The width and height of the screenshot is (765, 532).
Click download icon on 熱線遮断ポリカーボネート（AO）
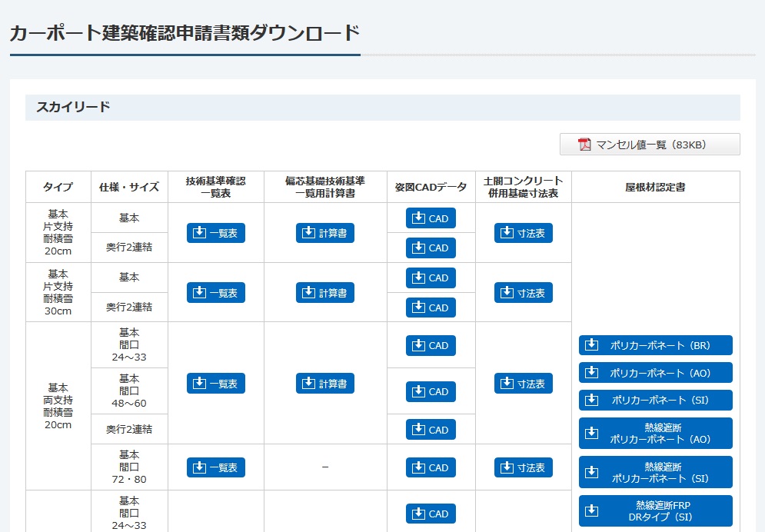591,433
